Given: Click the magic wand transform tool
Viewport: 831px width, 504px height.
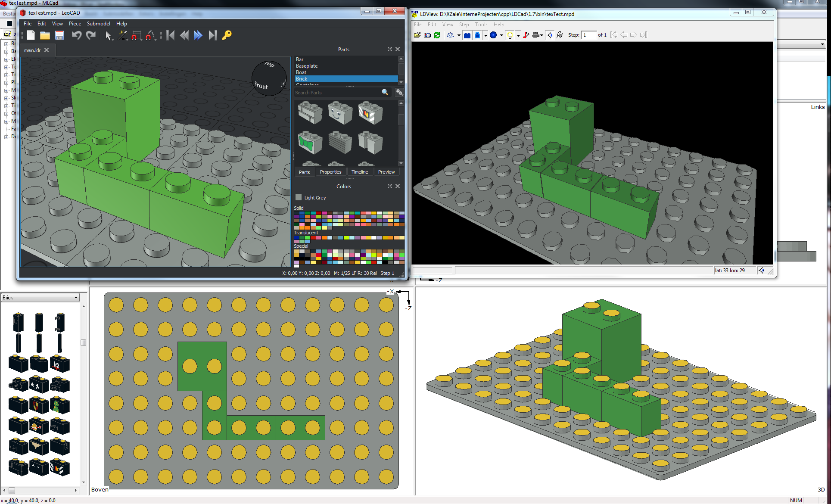Looking at the screenshot, I should click(x=122, y=35).
